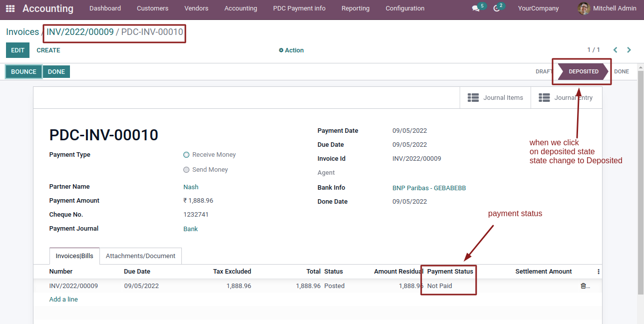The width and height of the screenshot is (644, 324).
Task: Go to next record arrow
Action: [x=629, y=50]
